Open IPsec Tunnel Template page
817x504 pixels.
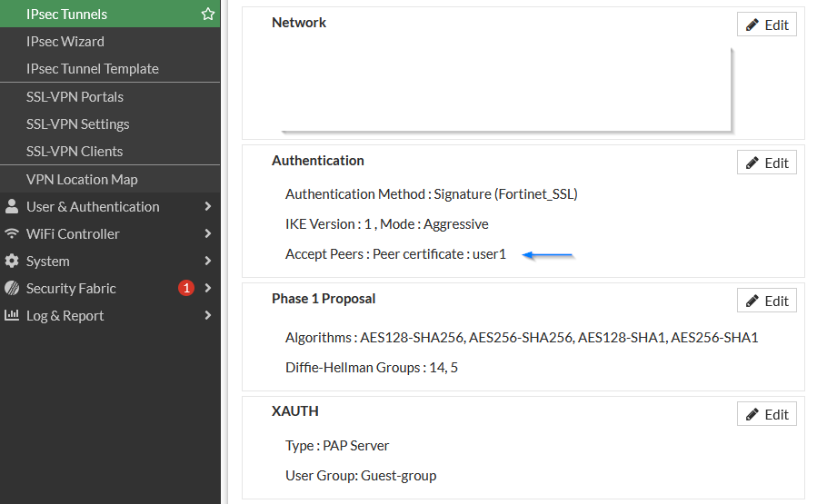pos(93,68)
